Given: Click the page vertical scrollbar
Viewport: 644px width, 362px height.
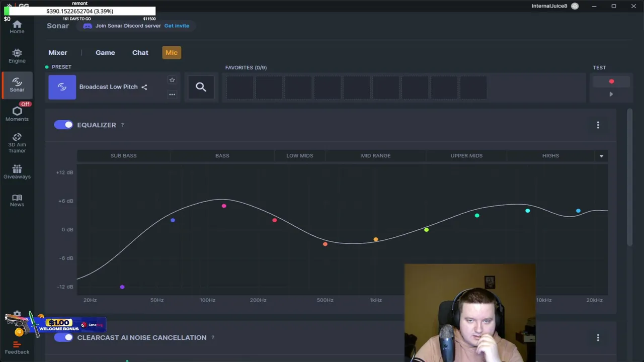Looking at the screenshot, I should [x=629, y=178].
